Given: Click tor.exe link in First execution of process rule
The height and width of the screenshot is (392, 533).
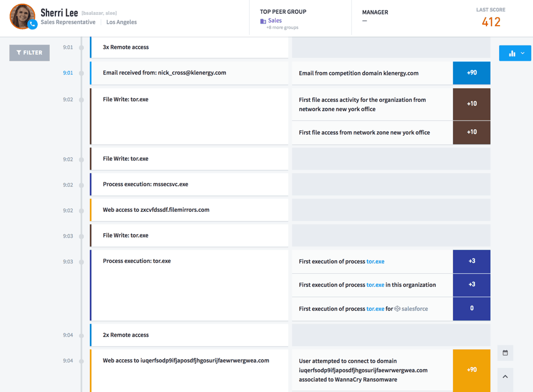Looking at the screenshot, I should pyautogui.click(x=375, y=262).
